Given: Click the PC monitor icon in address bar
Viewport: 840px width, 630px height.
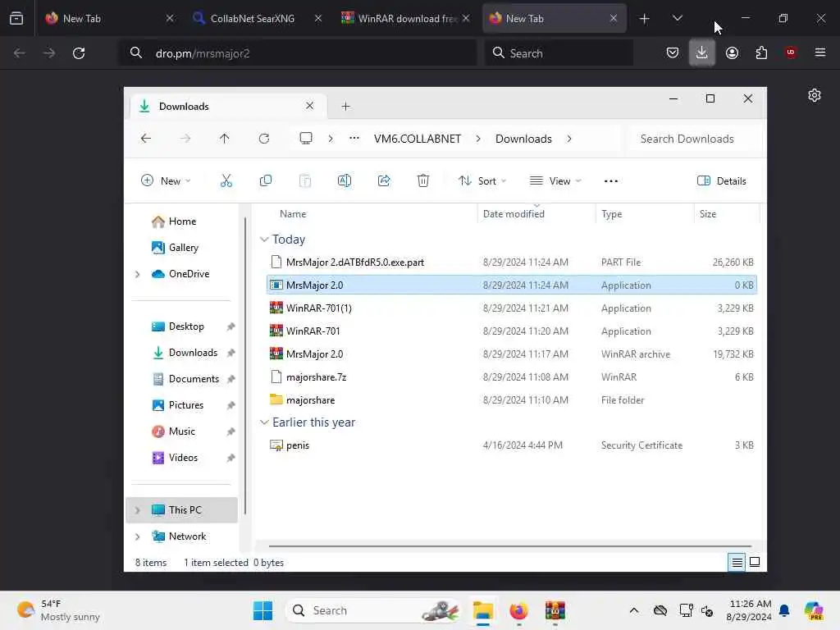Looking at the screenshot, I should [306, 139].
